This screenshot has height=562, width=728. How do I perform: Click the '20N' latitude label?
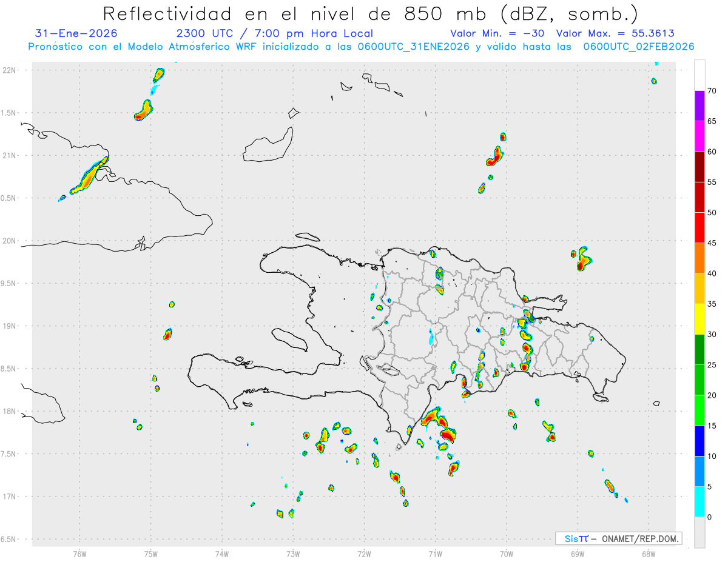coord(10,241)
